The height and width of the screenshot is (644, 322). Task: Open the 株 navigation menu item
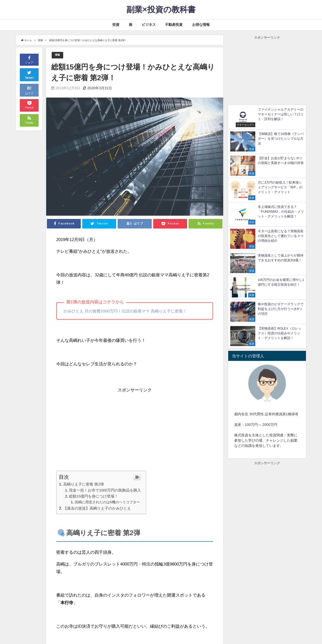pos(130,25)
